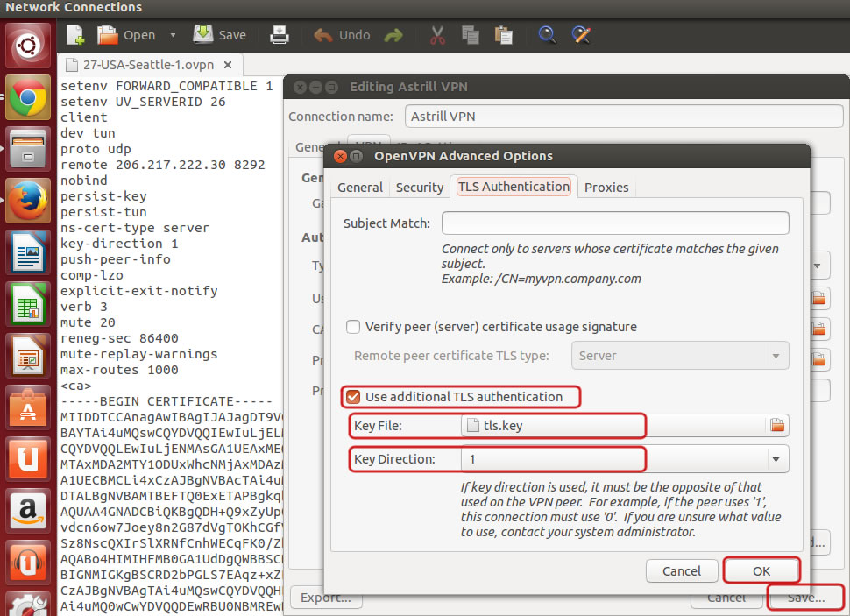This screenshot has width=850, height=616.
Task: Open the Files manager from the dock
Action: pyautogui.click(x=28, y=149)
